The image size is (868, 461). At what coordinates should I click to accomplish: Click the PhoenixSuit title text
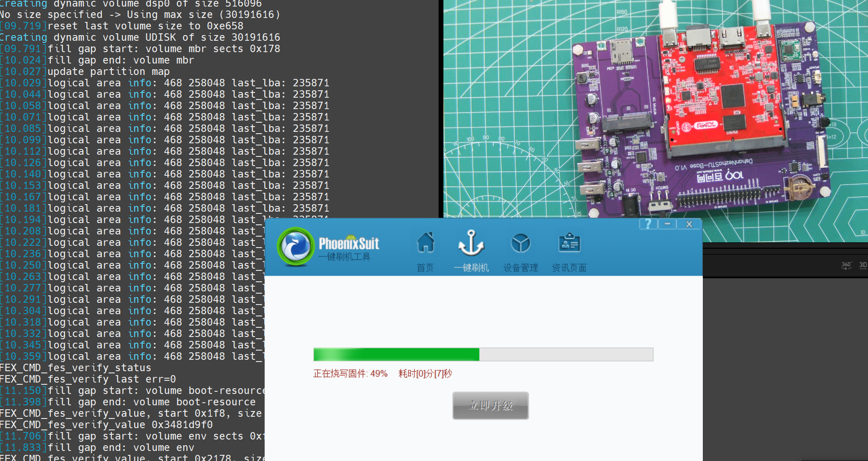coord(349,243)
